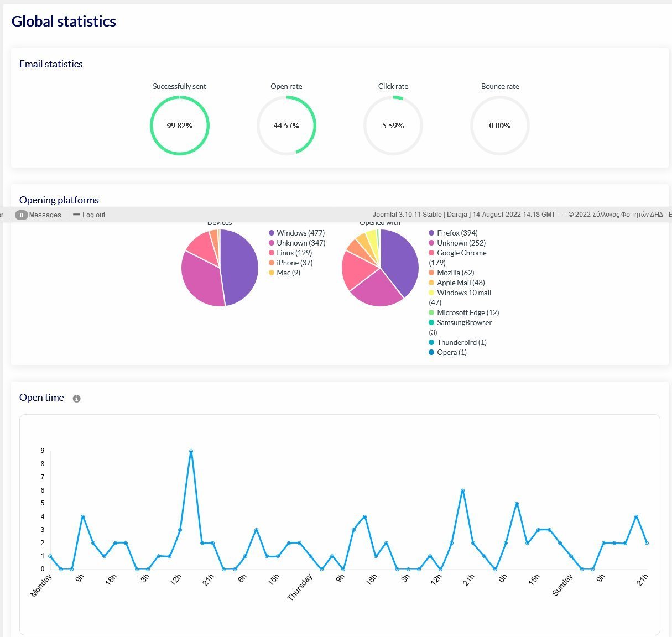Screen dimensions: 672x637
Task: Click the Mac (9) legend color swatch
Action: [272, 273]
